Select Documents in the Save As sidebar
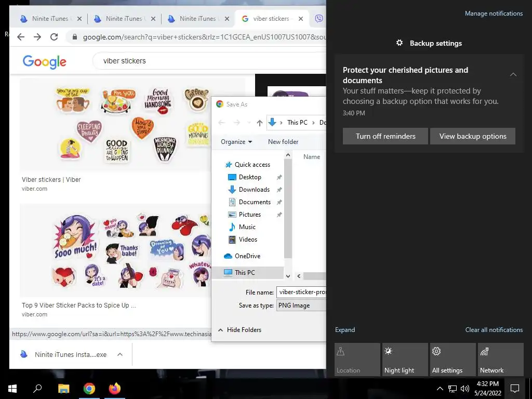The width and height of the screenshot is (532, 399). tap(255, 202)
